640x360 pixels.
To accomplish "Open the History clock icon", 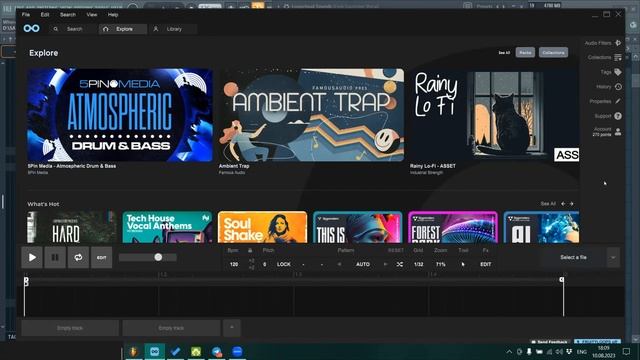I will point(618,87).
